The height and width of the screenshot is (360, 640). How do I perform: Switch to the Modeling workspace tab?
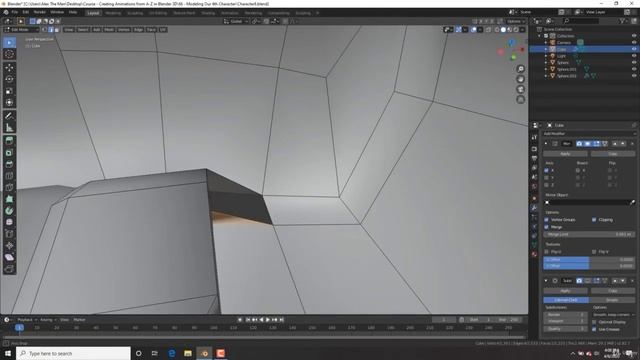[x=113, y=13]
